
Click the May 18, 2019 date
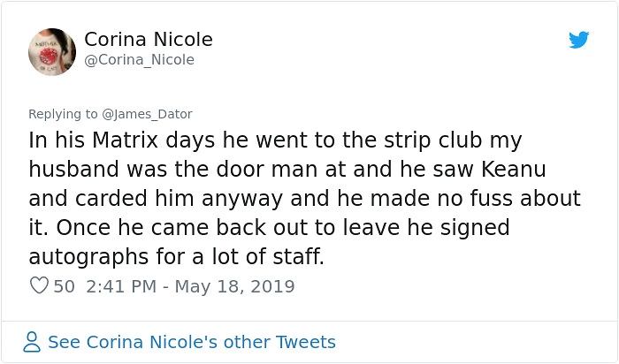click(x=235, y=287)
